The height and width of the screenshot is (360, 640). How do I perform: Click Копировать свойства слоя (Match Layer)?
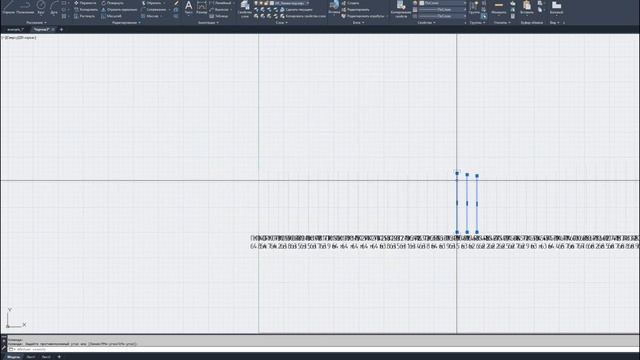click(x=303, y=16)
